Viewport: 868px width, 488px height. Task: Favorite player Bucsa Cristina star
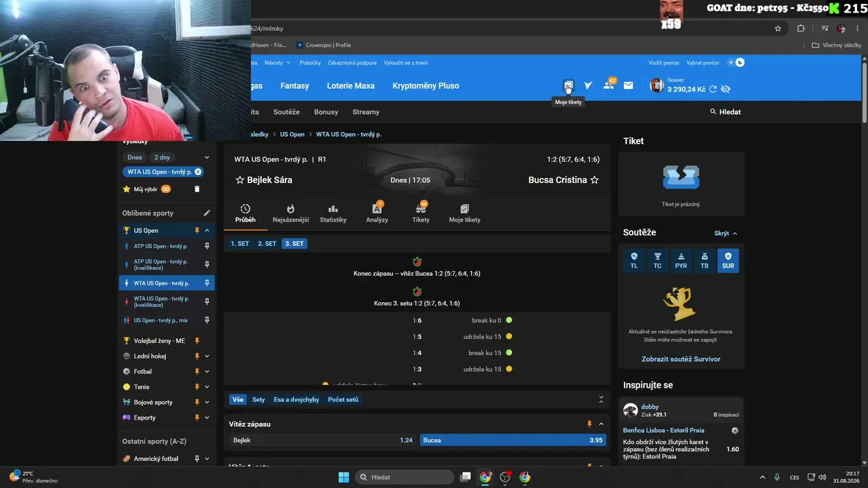click(x=595, y=180)
